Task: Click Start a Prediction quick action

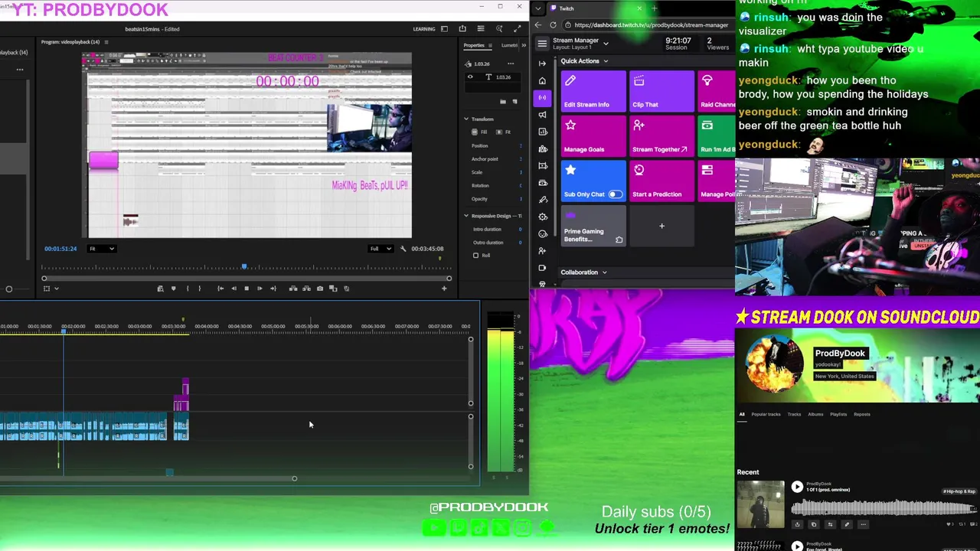Action: pyautogui.click(x=661, y=181)
